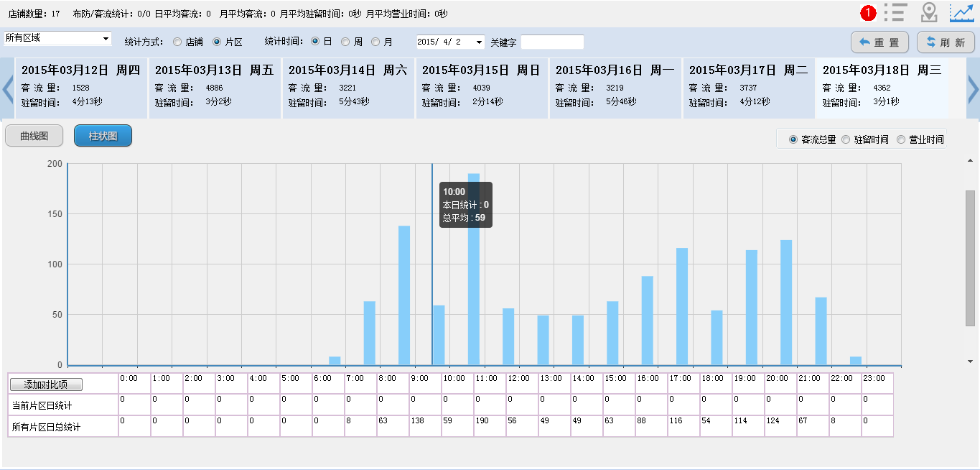Select 周 as the statistics period
Viewport: 980px width, 470px height.
(345, 42)
